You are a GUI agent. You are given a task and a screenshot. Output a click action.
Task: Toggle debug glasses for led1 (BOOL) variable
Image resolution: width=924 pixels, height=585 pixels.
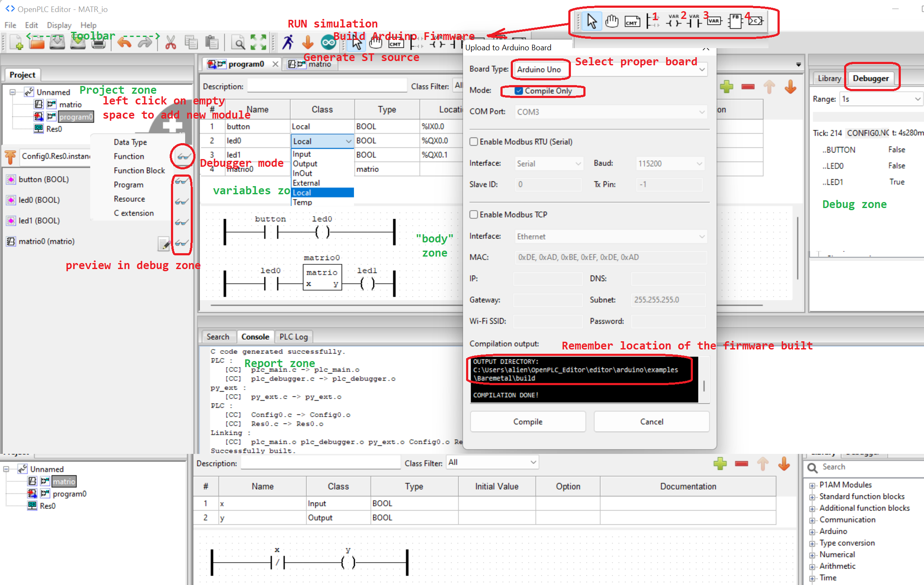click(x=181, y=222)
